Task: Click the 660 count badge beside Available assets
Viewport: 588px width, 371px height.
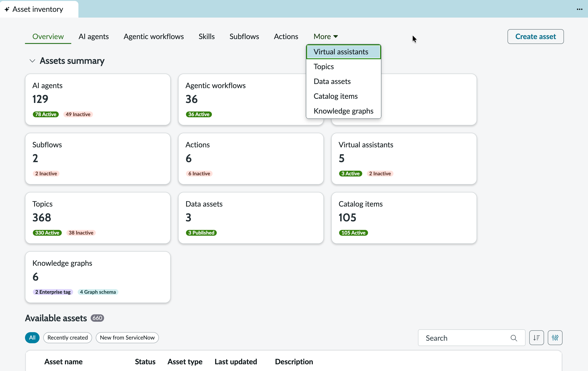Action: click(97, 318)
